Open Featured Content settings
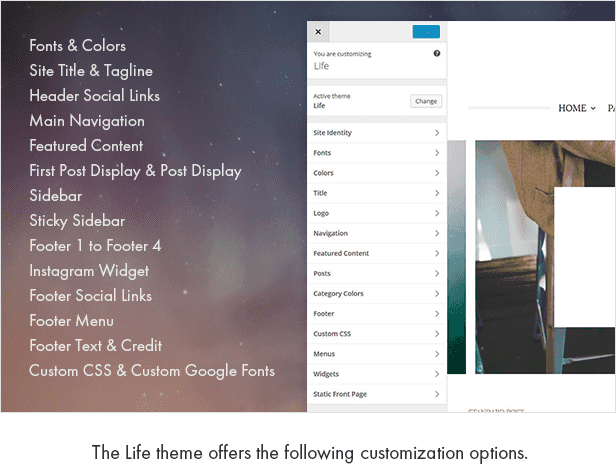The image size is (616, 465). point(376,253)
